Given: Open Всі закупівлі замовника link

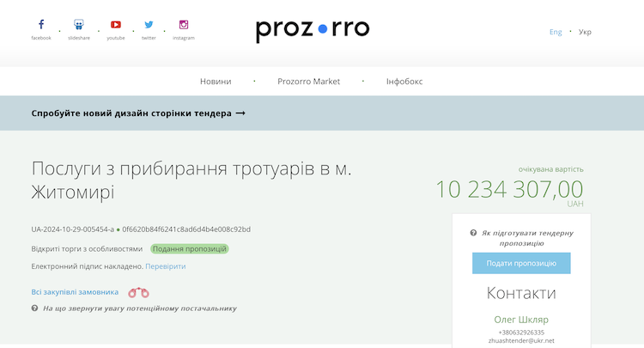Looking at the screenshot, I should [75, 292].
